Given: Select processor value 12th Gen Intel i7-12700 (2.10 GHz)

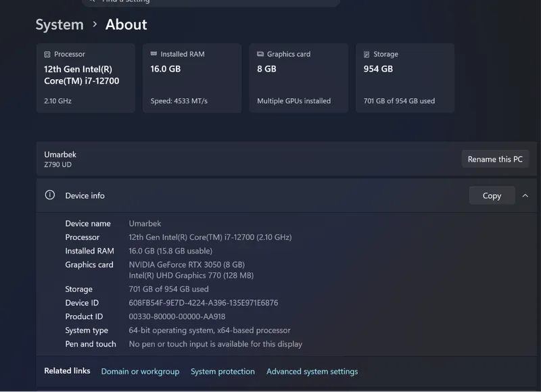Looking at the screenshot, I should pos(210,237).
